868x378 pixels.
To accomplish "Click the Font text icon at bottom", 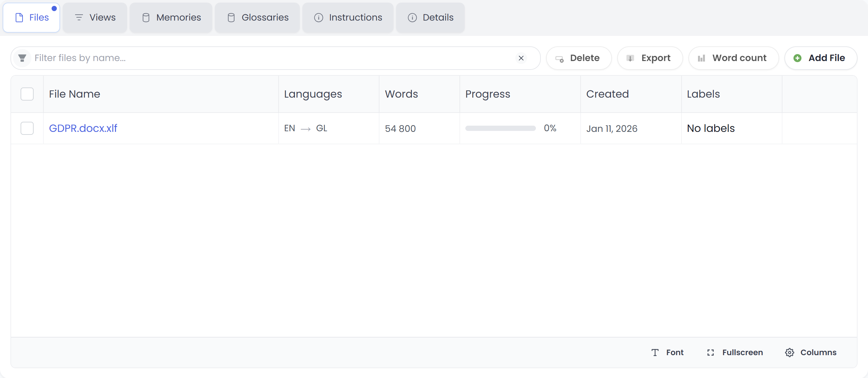I will click(655, 353).
